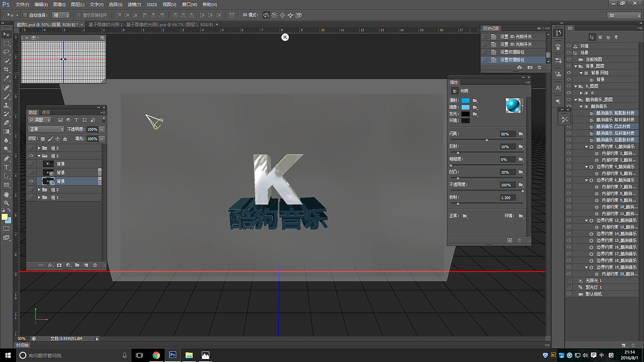The width and height of the screenshot is (644, 362).
Task: Click the scale 3D object mode icon
Action: coord(298,15)
